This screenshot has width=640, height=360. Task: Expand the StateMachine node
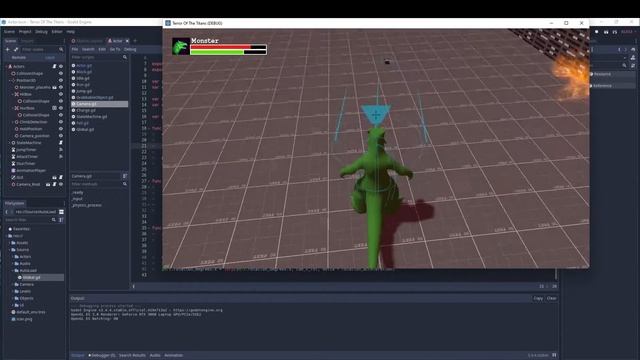click(x=10, y=143)
